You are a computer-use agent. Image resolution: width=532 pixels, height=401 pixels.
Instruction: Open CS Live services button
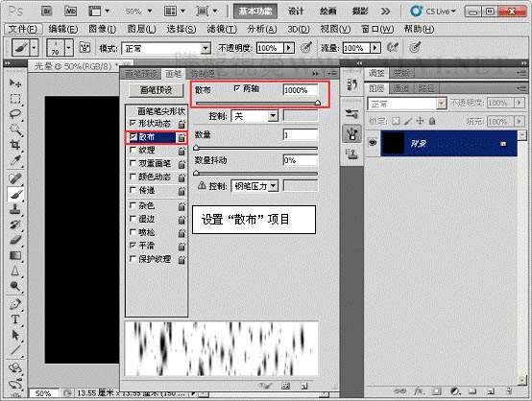433,12
